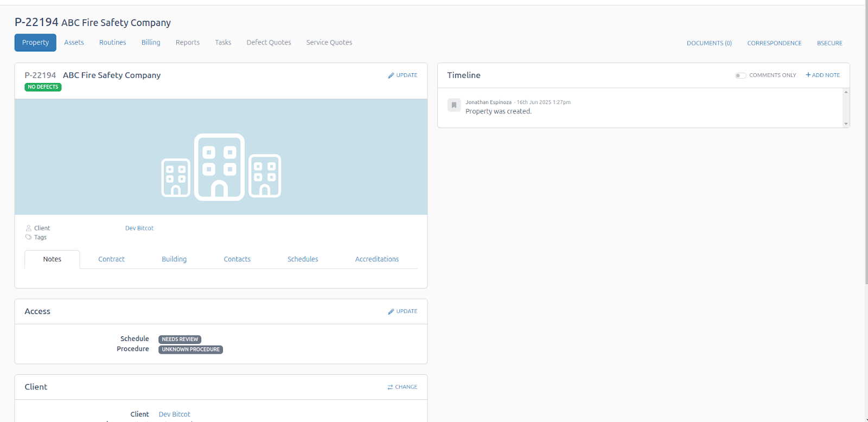
Task: Open the Correspondence link
Action: click(774, 43)
